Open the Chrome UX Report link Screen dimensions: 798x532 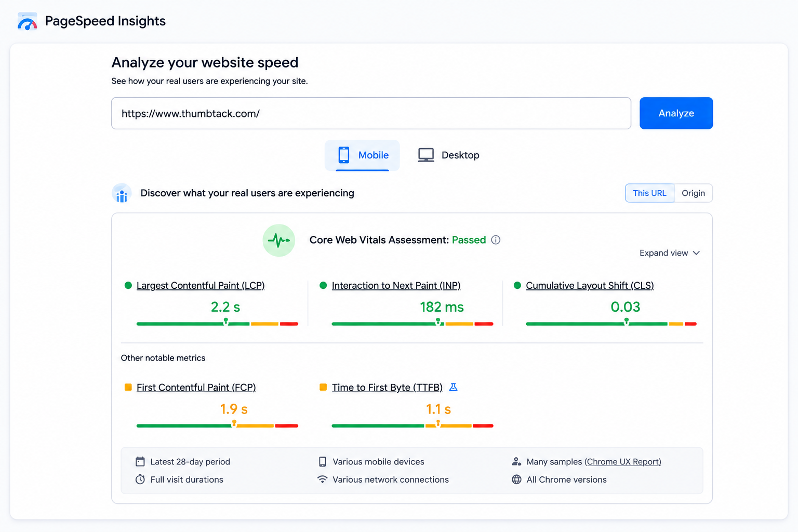623,462
